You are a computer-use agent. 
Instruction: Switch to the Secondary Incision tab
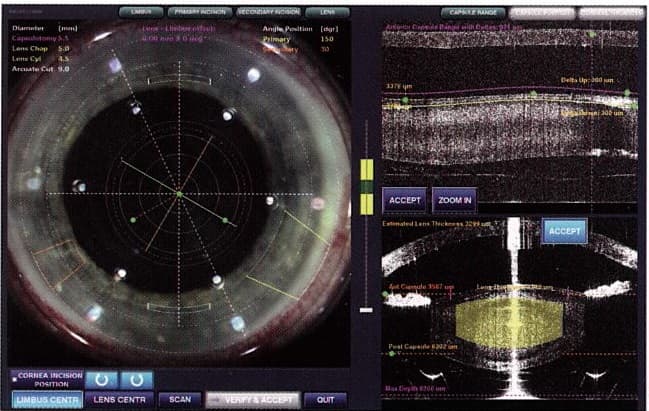(x=268, y=12)
